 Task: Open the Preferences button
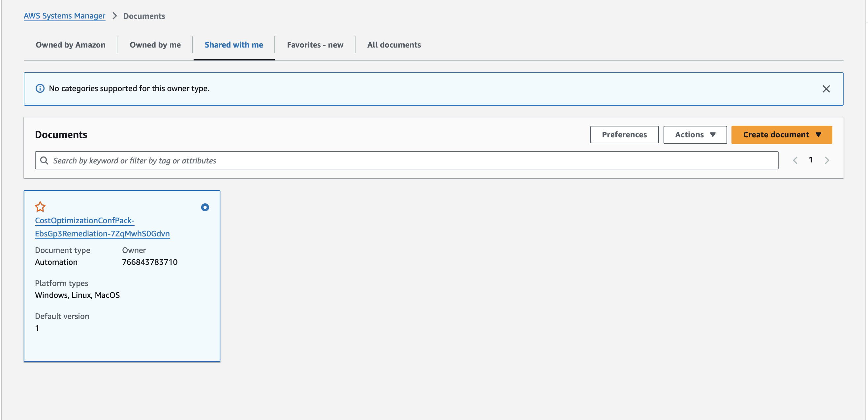[624, 135]
